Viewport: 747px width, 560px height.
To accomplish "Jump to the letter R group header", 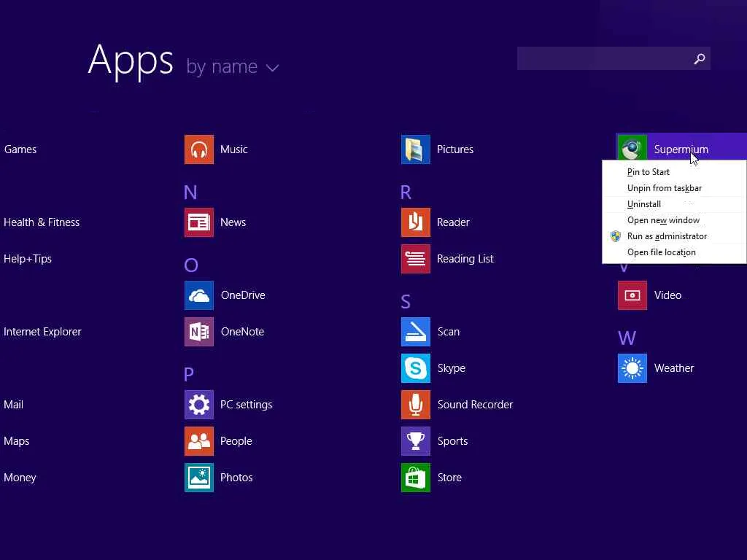I will pos(406,192).
